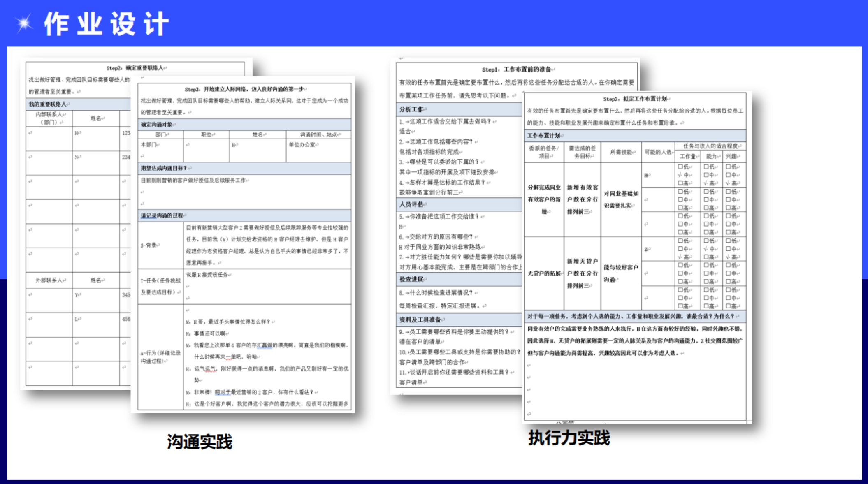868x484 pixels.
Task: Check 低 under 兴趣 in Z row
Action: coord(728,241)
